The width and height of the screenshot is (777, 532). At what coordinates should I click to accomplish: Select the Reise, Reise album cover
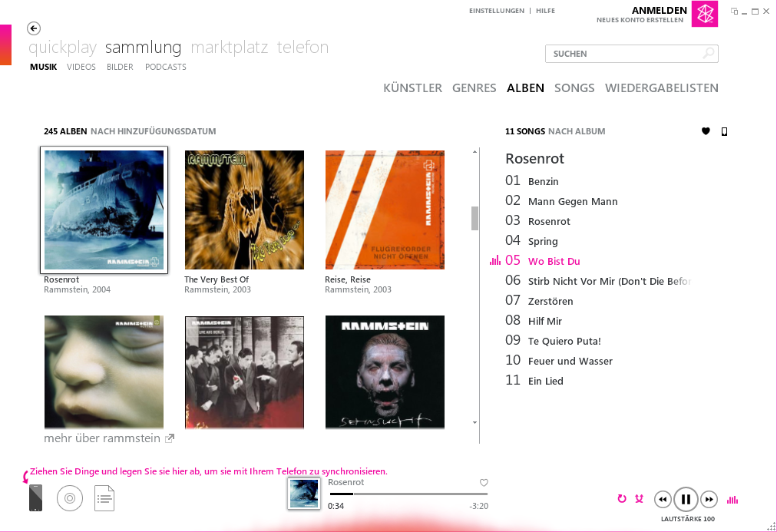385,210
